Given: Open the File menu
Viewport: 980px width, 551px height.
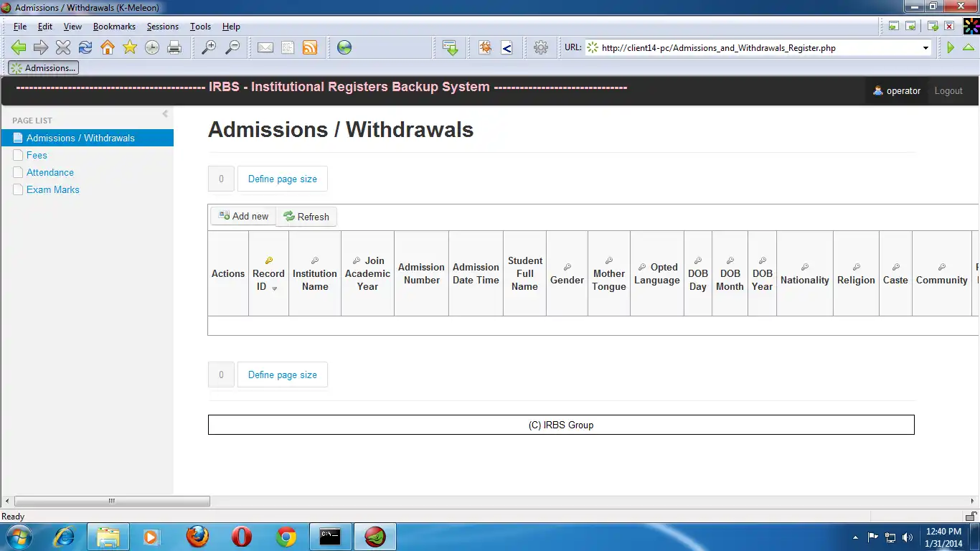Looking at the screenshot, I should coord(20,27).
